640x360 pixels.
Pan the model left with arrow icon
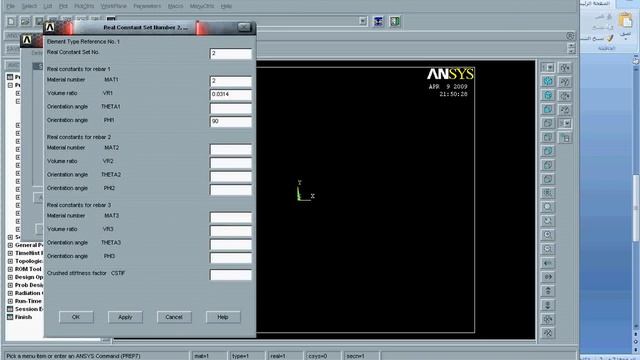[548, 263]
